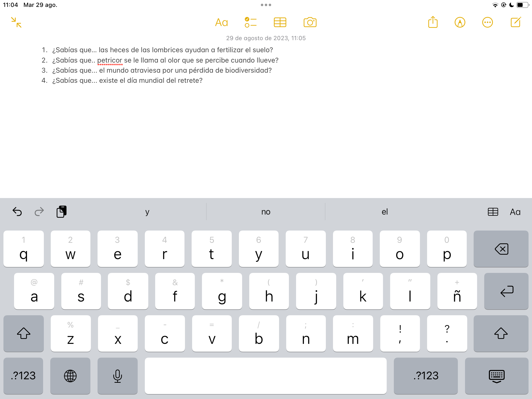Tap the backspace delete key
This screenshot has height=399, width=532.
tap(501, 249)
